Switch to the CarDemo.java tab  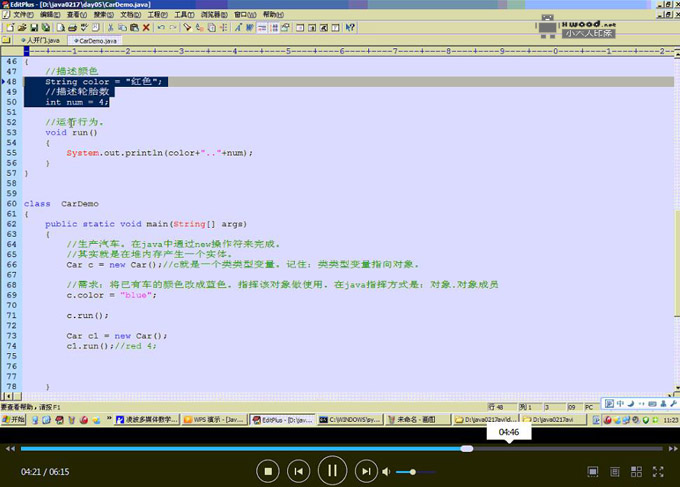coord(95,40)
